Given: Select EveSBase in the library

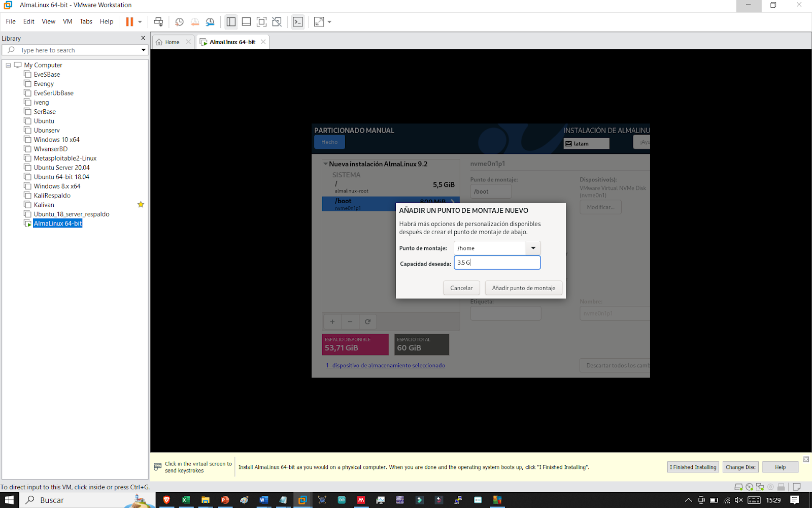Looking at the screenshot, I should click(x=47, y=74).
